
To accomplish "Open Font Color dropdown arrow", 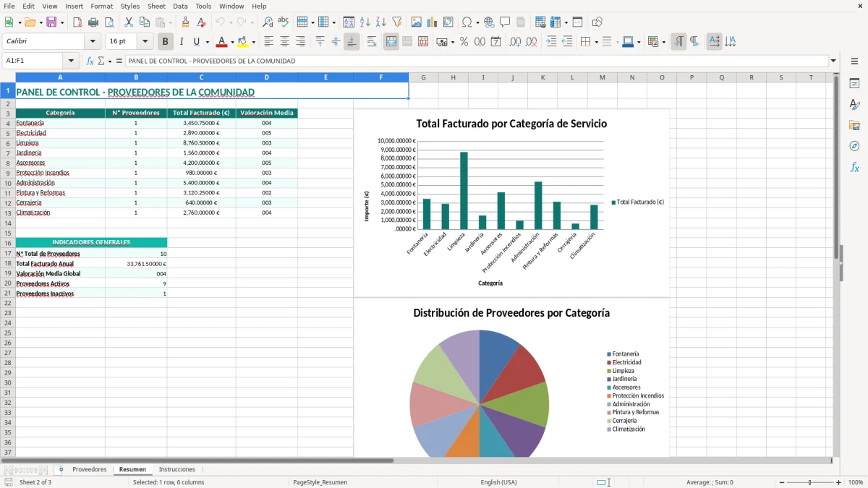I will click(232, 42).
